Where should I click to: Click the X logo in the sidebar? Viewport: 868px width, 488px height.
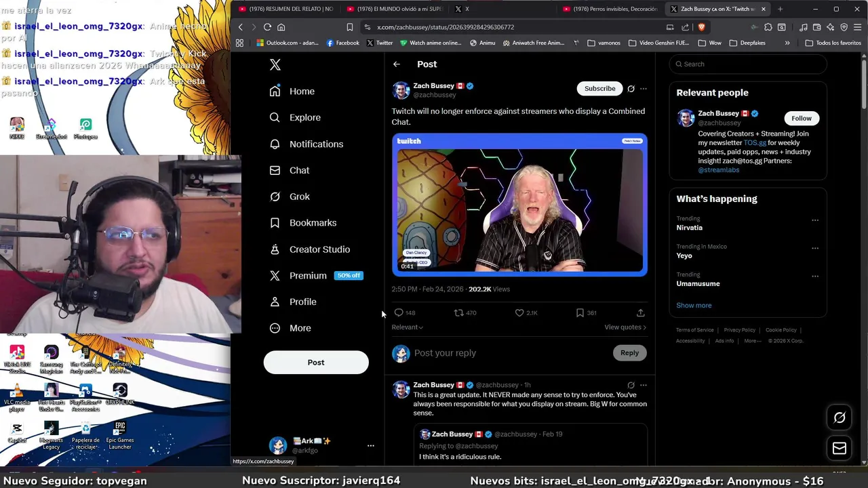[x=275, y=64]
